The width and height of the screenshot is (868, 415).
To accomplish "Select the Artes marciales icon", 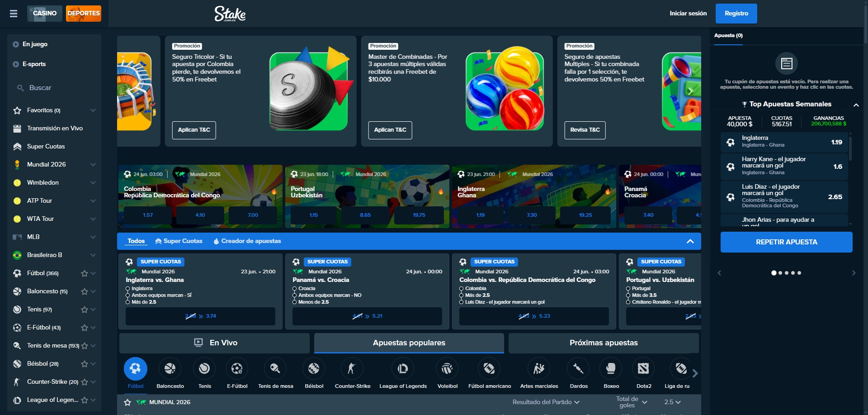I will (x=539, y=369).
